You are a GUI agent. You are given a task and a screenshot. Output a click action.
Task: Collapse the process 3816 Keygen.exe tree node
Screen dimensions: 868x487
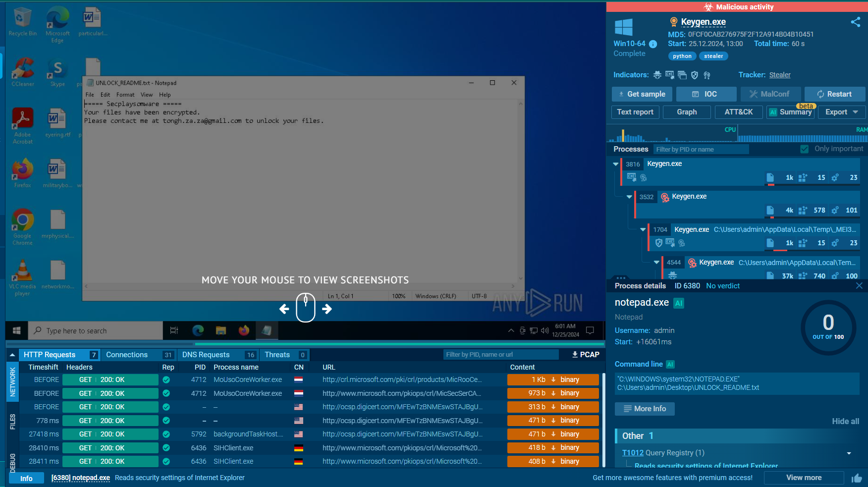pyautogui.click(x=616, y=164)
